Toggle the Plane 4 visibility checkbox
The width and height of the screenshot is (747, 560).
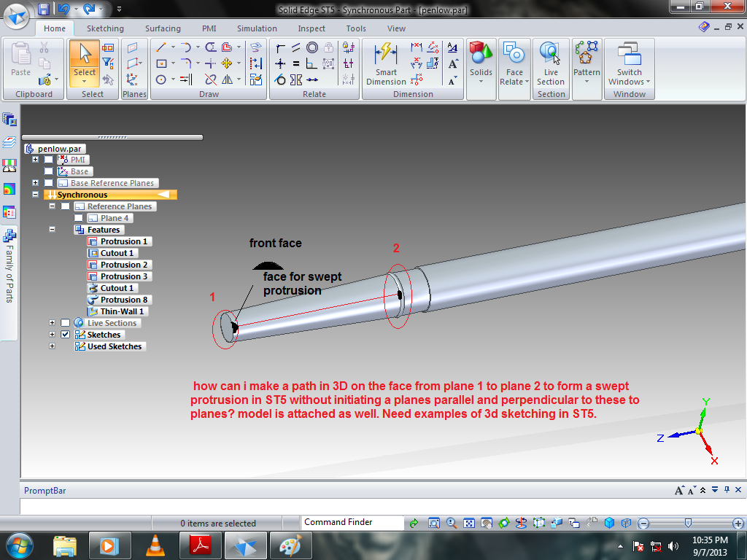click(79, 218)
